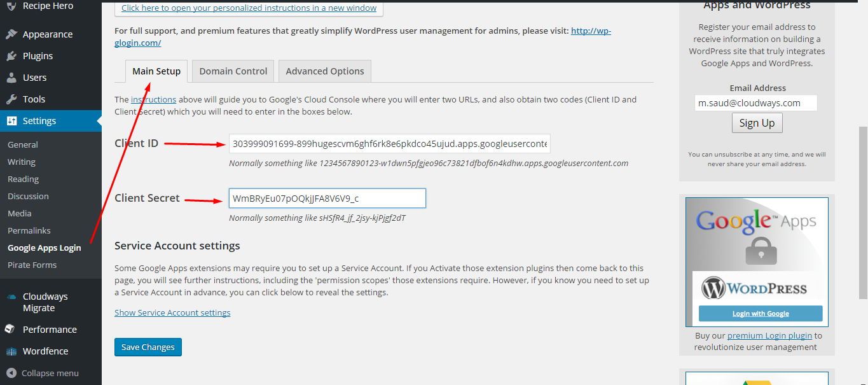
Task: Open General settings submenu item
Action: pyautogui.click(x=23, y=145)
